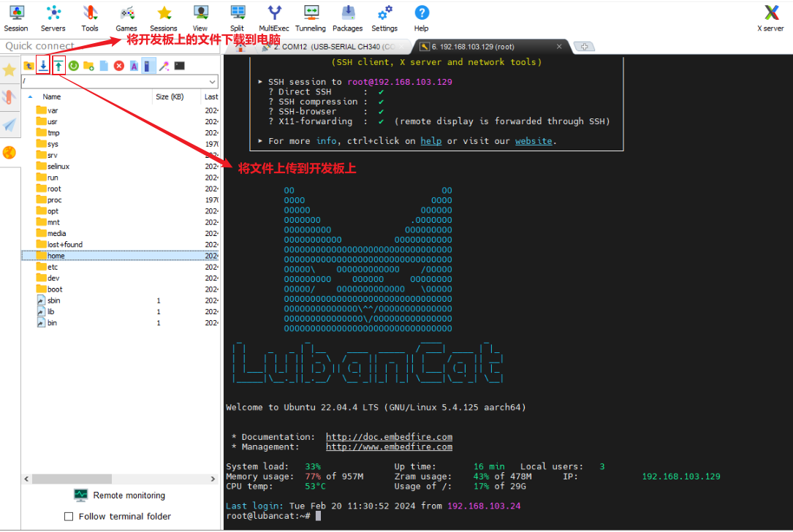Refresh the SFTP folder listing
793x532 pixels.
pos(74,66)
